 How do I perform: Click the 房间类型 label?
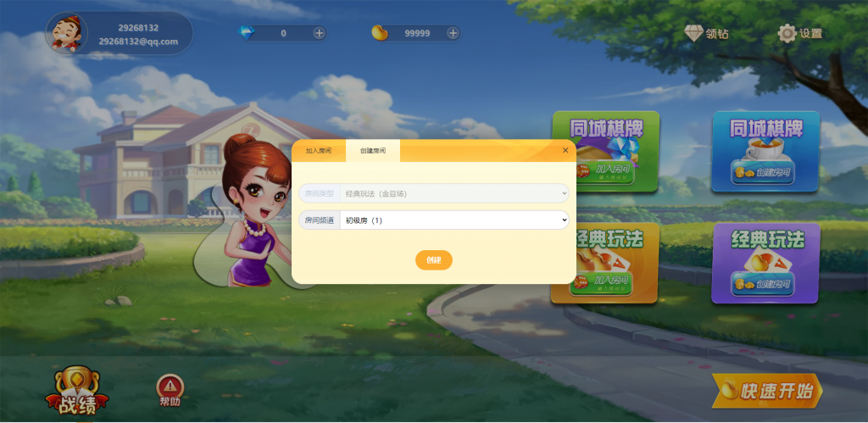(x=320, y=194)
